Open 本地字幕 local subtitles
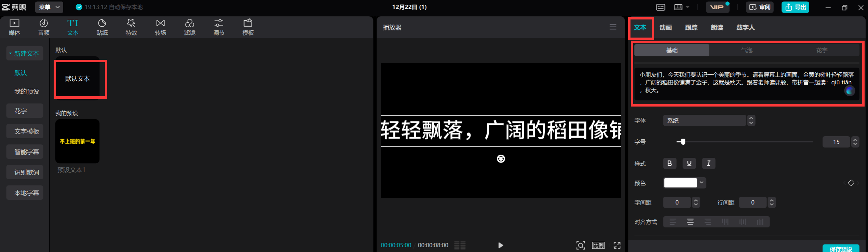Image resolution: width=868 pixels, height=252 pixels. click(x=25, y=193)
